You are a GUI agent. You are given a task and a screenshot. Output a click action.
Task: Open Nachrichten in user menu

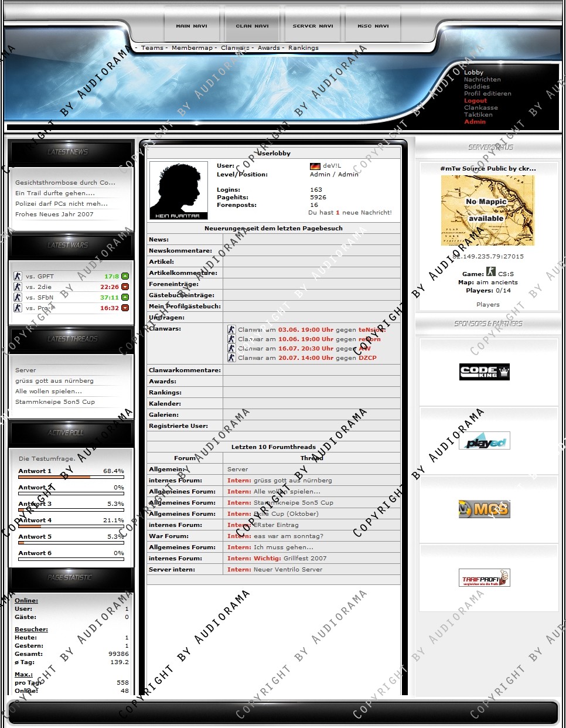coord(482,80)
